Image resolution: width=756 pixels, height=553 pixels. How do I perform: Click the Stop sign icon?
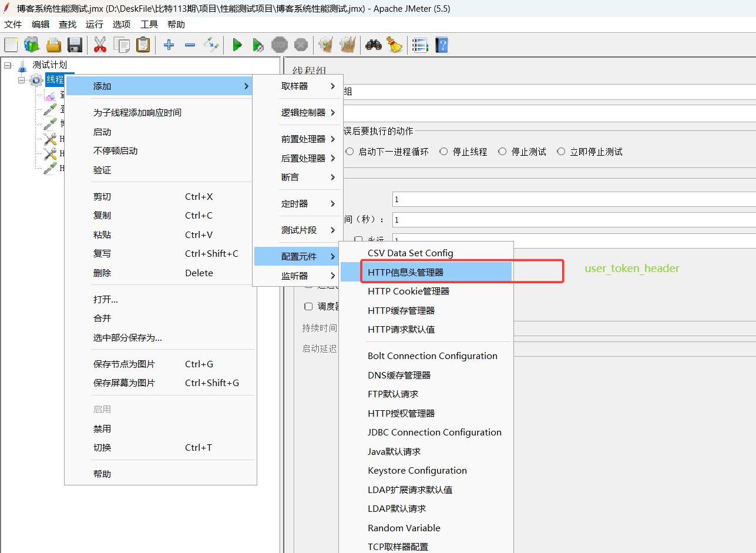280,45
